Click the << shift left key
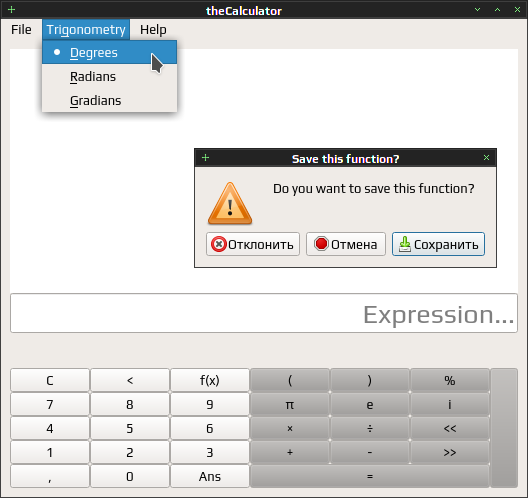Screen dimensions: 528x498 pos(450,429)
